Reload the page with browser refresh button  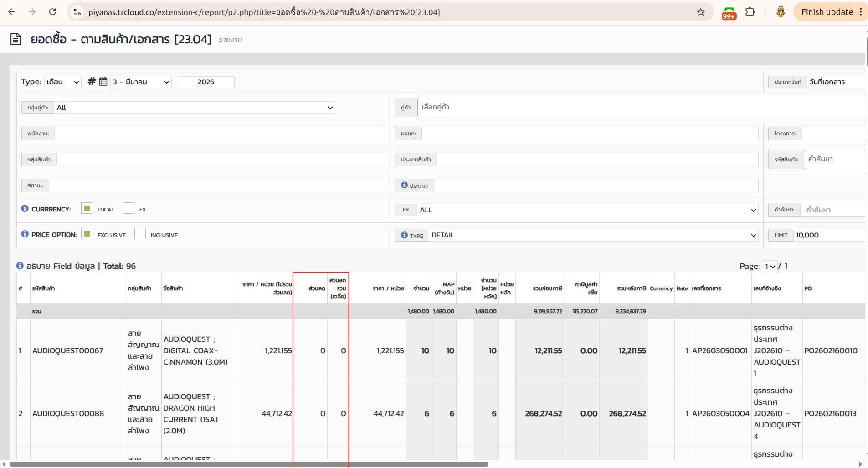point(53,12)
